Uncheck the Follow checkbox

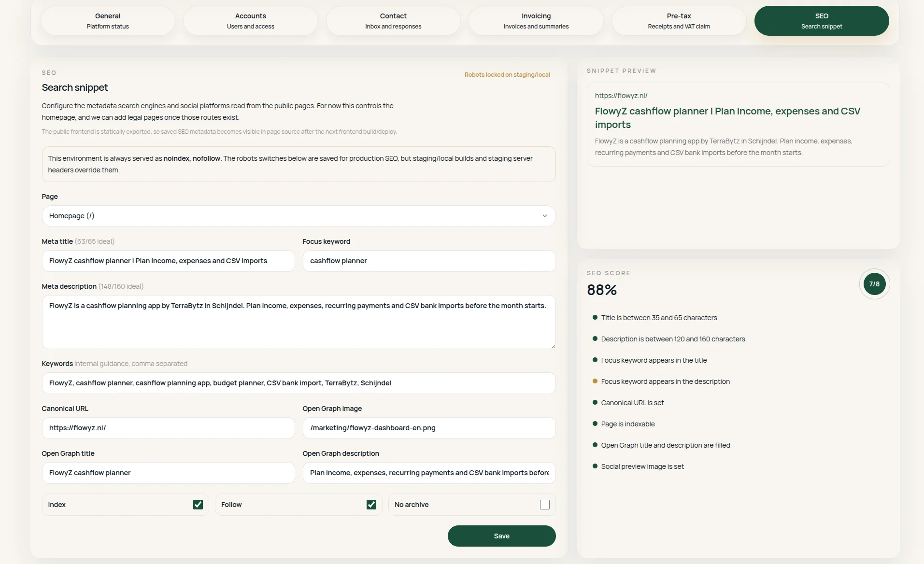(371, 505)
